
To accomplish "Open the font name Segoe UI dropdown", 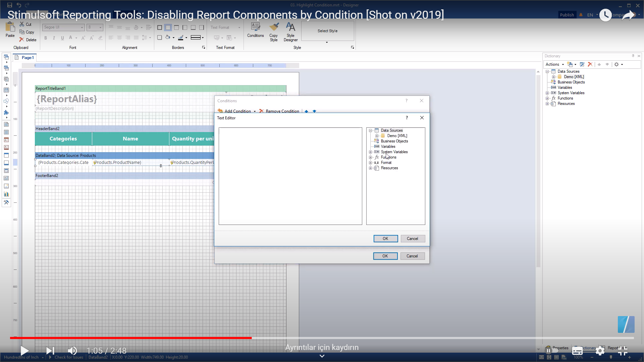I will [82, 27].
